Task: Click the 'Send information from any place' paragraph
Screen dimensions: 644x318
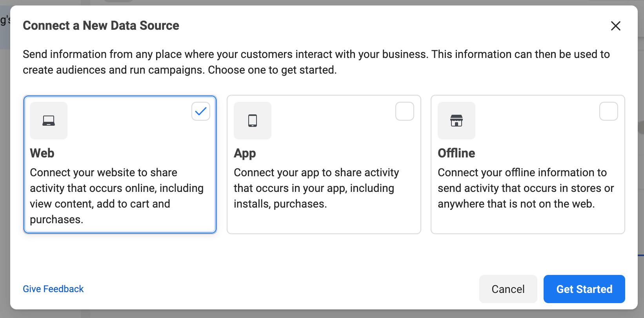Action: point(316,62)
